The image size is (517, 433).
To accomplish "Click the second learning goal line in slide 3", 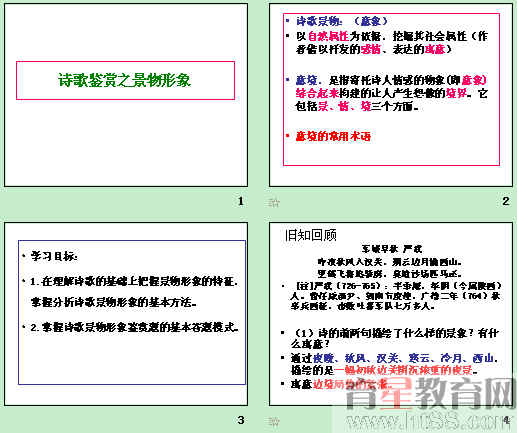I will point(135,327).
